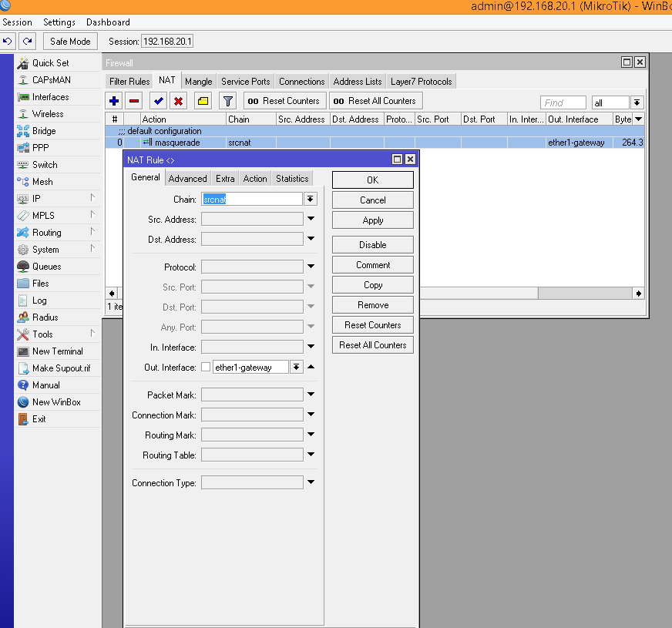Open Settings menu
Viewport: 672px width, 628px height.
pyautogui.click(x=59, y=22)
